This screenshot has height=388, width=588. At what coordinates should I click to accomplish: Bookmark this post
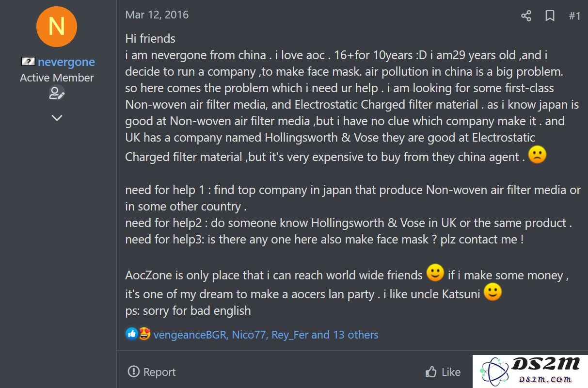[x=550, y=16]
